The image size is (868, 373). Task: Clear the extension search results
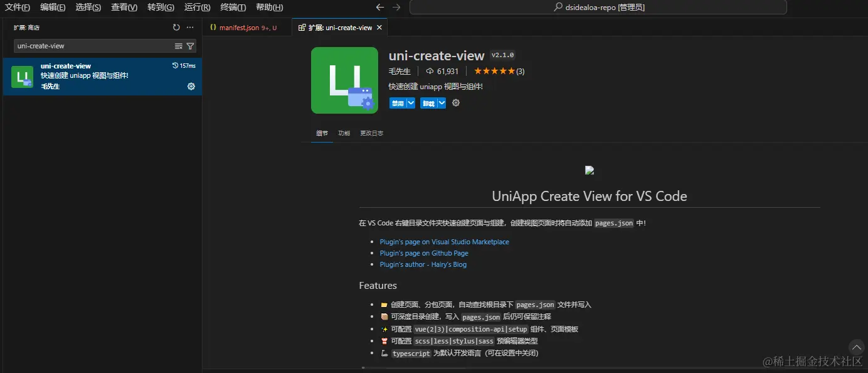click(x=179, y=46)
